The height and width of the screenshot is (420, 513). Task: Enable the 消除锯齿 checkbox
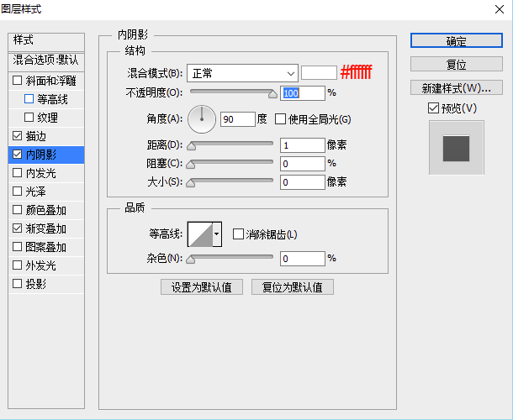click(x=239, y=234)
